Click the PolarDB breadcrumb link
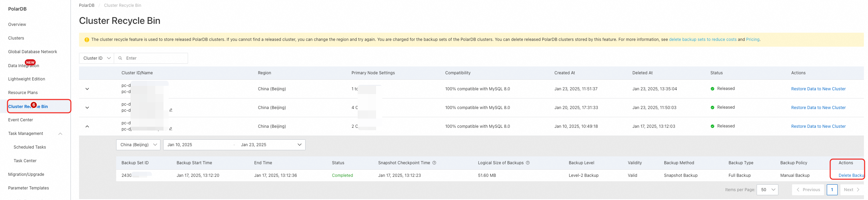Screen dimensions: 868x200 pyautogui.click(x=87, y=5)
